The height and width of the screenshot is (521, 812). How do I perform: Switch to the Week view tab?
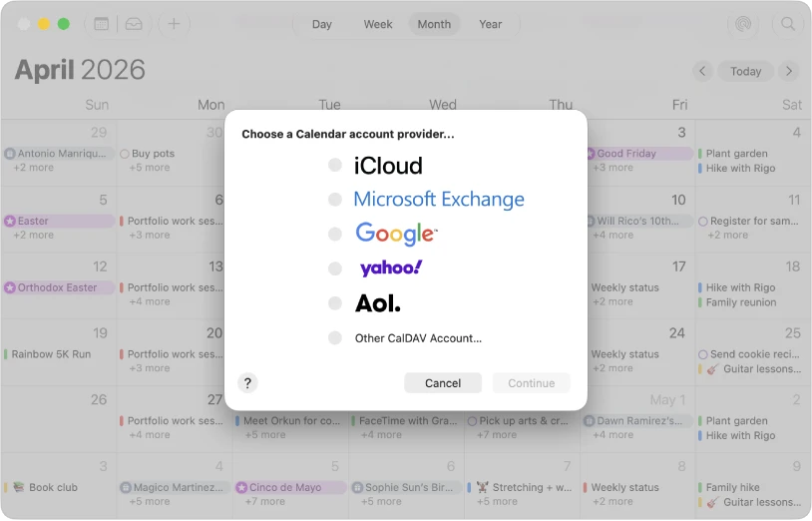(x=378, y=24)
